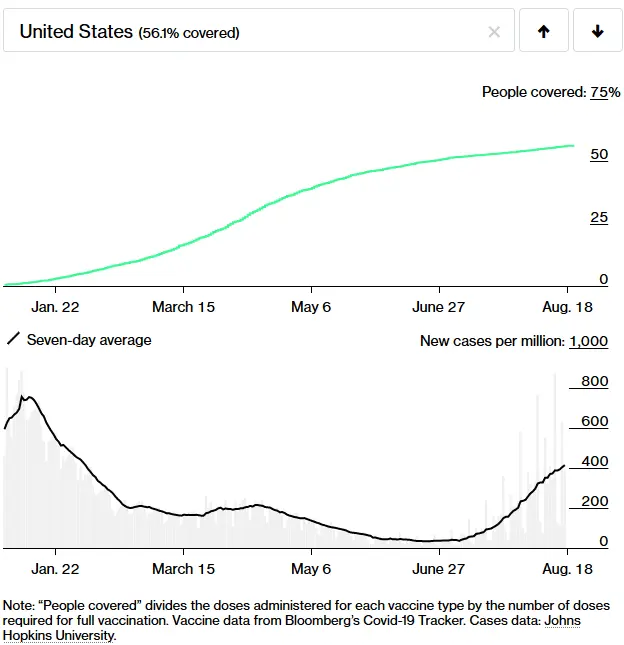This screenshot has width=624, height=645.
Task: Click the 400 axis label on cases chart
Action: (x=594, y=461)
